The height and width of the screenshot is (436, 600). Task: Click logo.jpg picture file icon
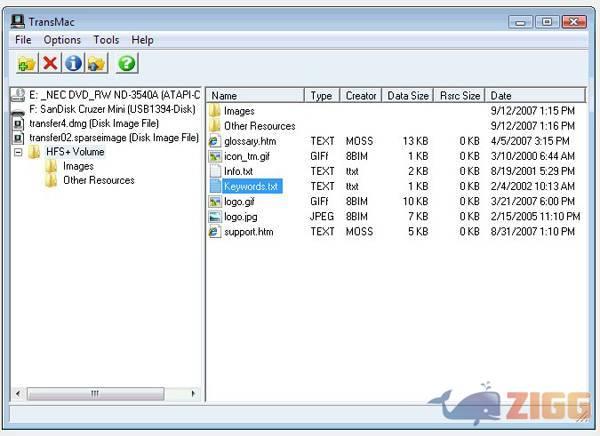pyautogui.click(x=215, y=217)
